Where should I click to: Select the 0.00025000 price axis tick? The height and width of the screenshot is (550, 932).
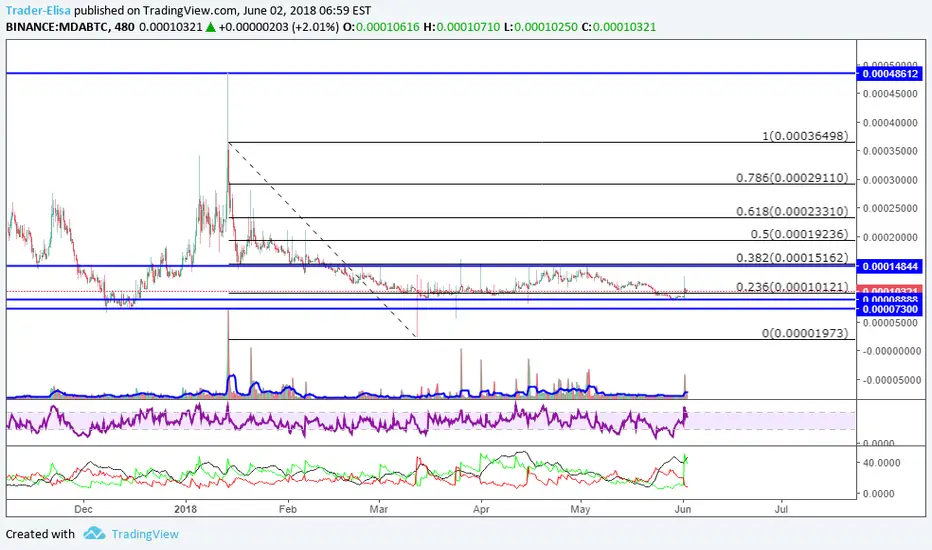(x=890, y=208)
